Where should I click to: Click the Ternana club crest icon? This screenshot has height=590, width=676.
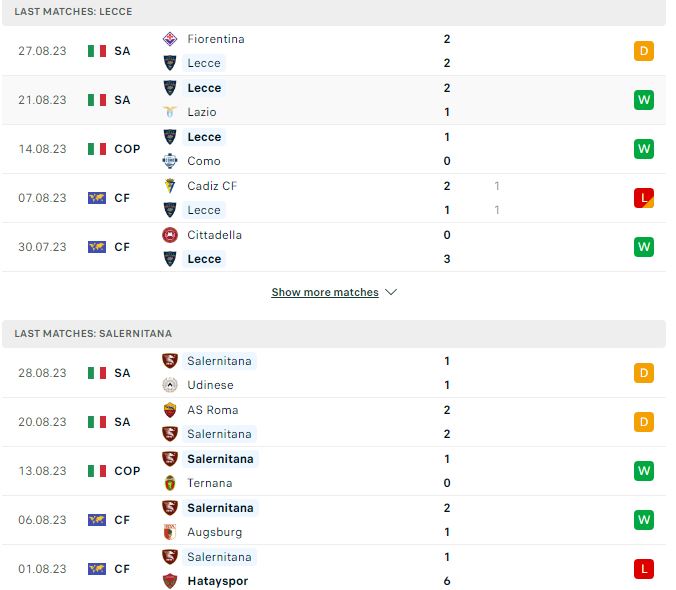pos(170,483)
